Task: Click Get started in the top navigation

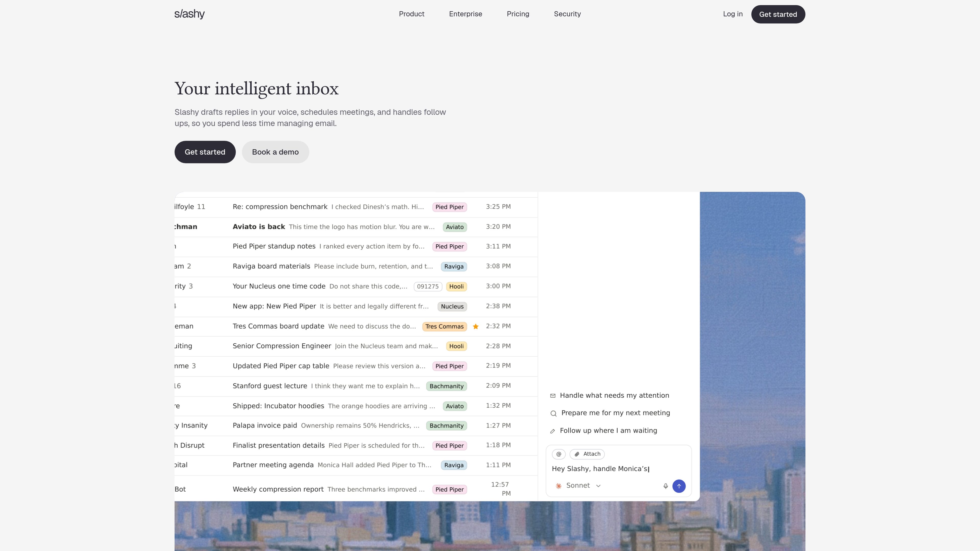Action: tap(778, 14)
